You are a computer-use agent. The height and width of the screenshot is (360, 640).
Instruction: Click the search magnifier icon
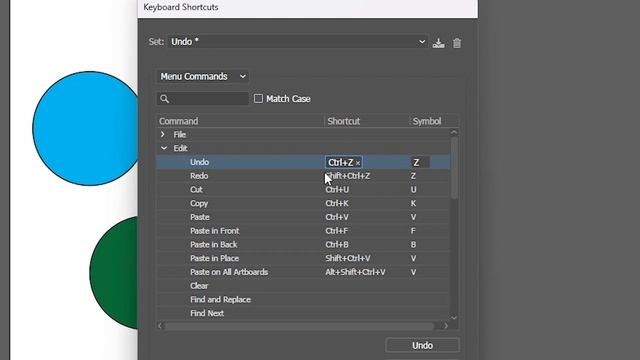(164, 99)
